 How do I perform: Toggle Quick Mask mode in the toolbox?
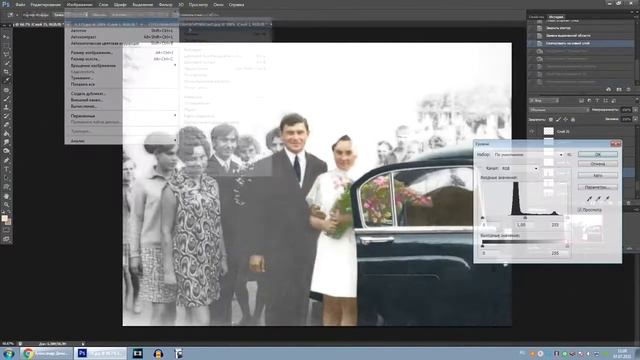coord(6,230)
